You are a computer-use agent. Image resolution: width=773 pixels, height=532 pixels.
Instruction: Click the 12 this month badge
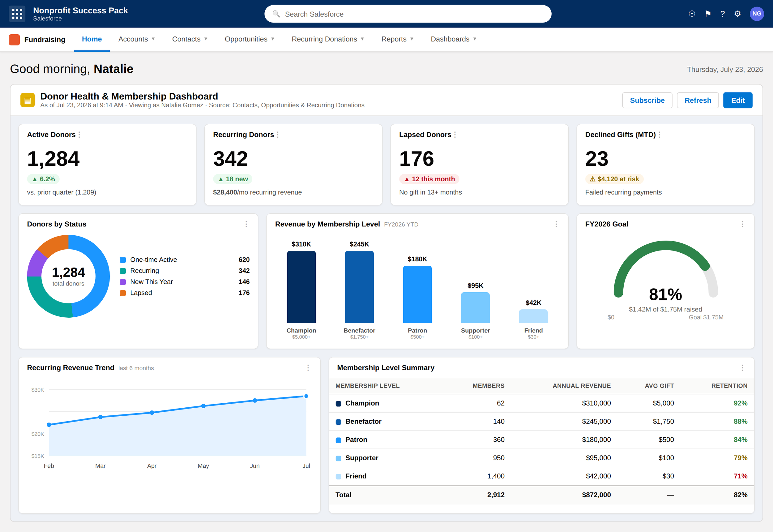(x=429, y=179)
